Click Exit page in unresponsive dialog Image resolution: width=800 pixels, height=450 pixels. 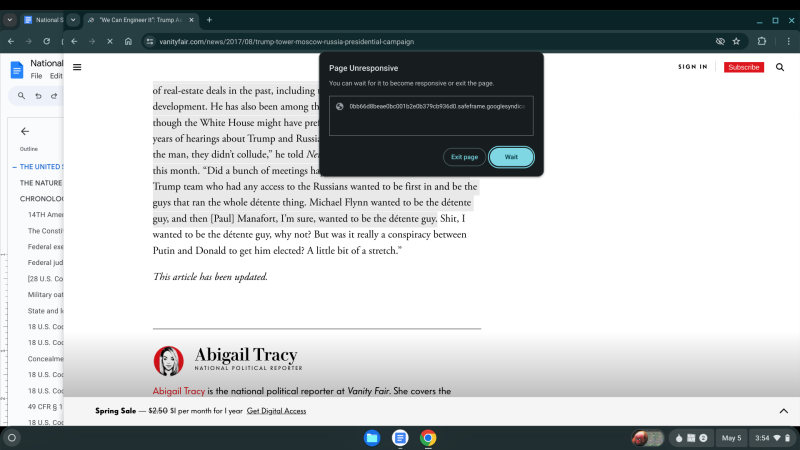click(464, 157)
